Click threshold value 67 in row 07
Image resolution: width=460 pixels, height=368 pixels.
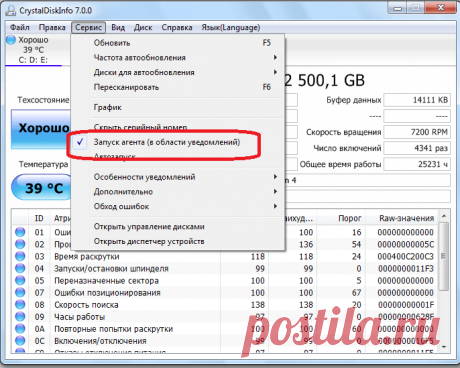pyautogui.click(x=357, y=292)
